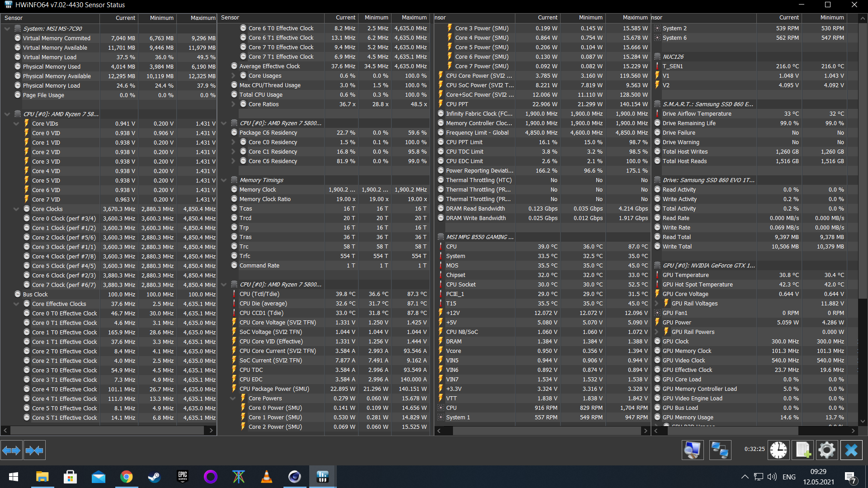Open the summary monitor with magnifier icon
The width and height of the screenshot is (868, 488).
pyautogui.click(x=693, y=450)
